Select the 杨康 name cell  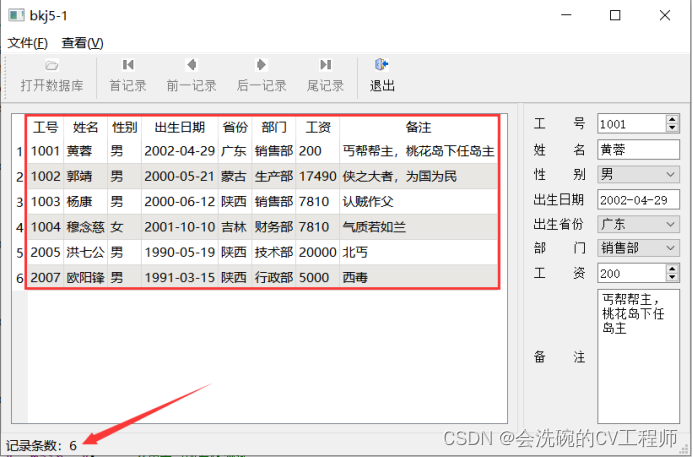(86, 202)
